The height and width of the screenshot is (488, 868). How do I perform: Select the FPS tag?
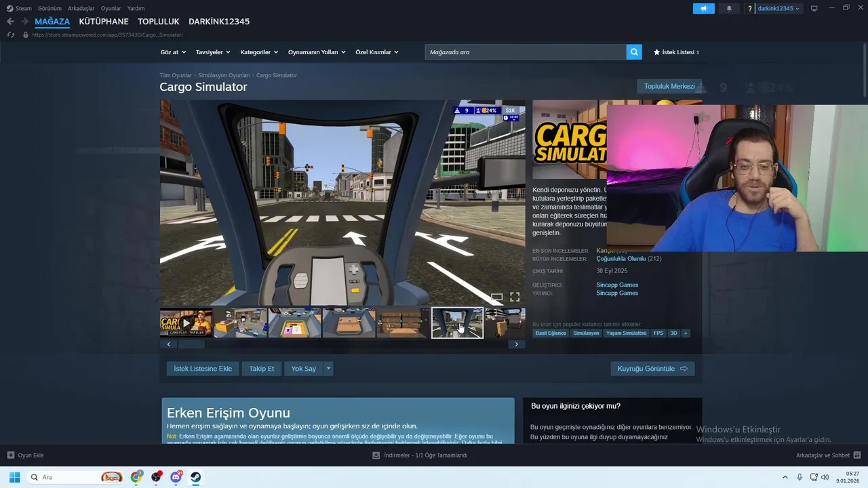coord(658,333)
